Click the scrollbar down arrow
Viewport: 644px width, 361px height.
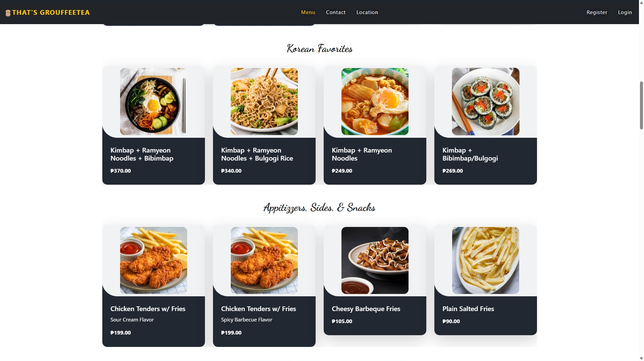click(641, 358)
